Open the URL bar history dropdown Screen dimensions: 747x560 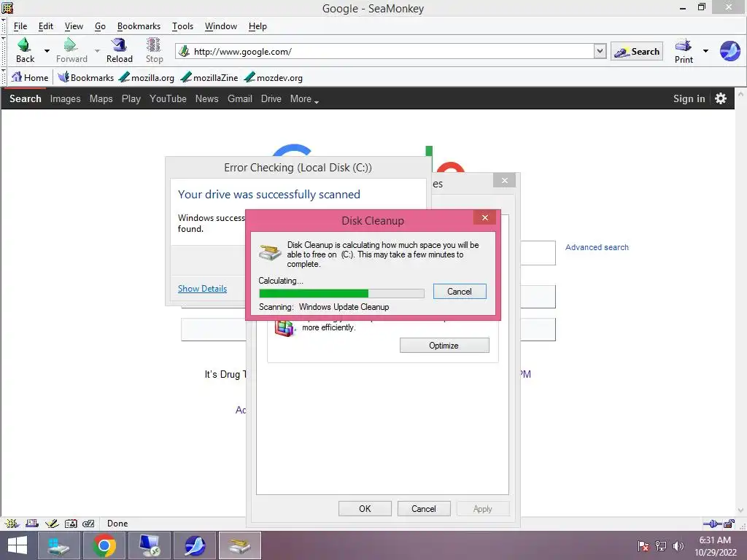coord(600,51)
